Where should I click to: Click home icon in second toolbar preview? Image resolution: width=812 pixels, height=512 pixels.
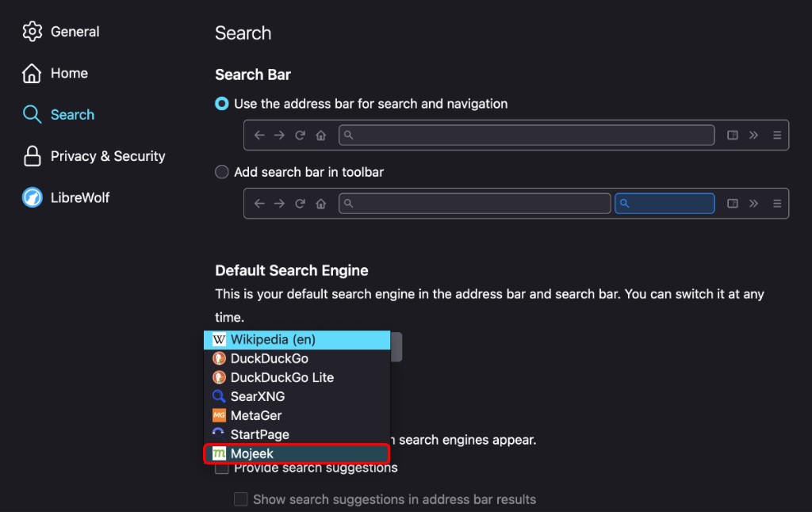[x=321, y=204]
